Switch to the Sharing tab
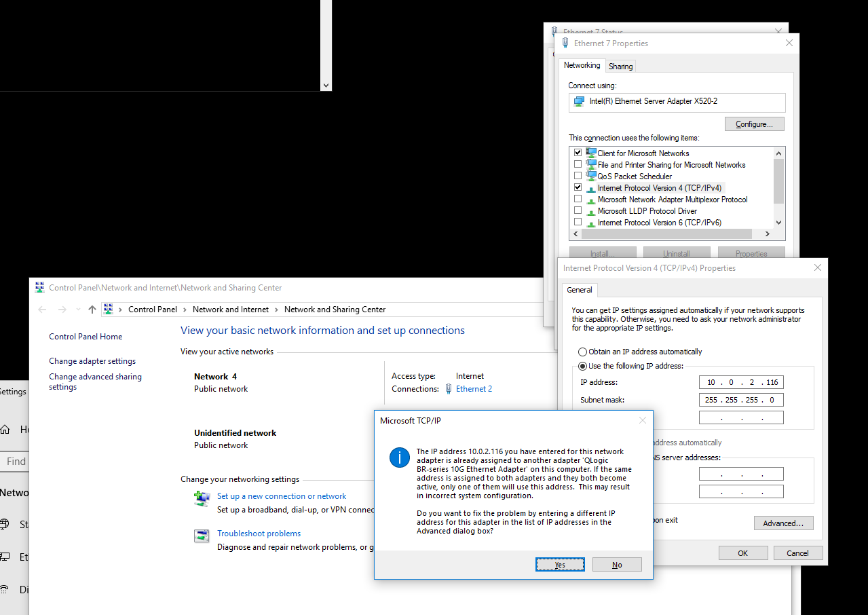Image resolution: width=868 pixels, height=615 pixels. 620,66
